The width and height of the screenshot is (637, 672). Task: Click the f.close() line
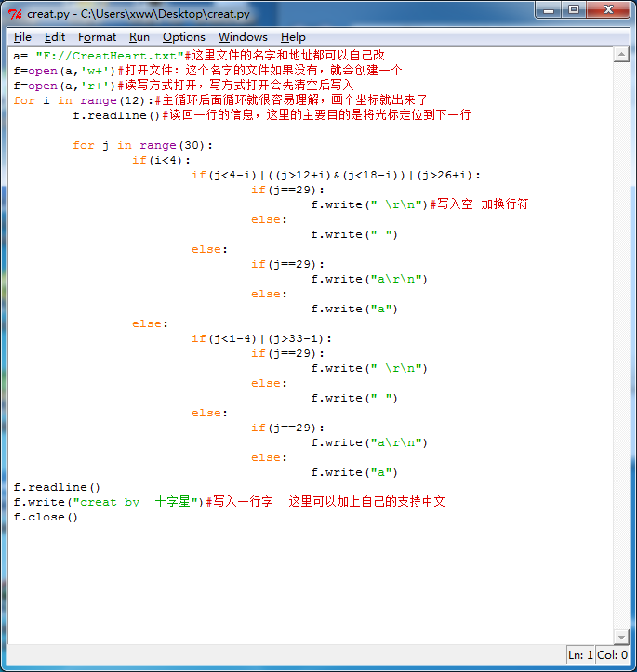click(x=46, y=518)
